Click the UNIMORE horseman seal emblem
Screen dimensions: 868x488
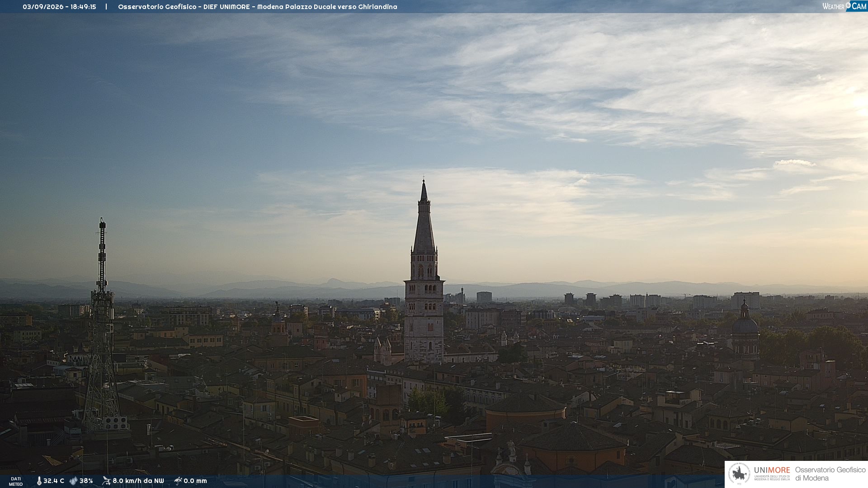[x=739, y=474]
